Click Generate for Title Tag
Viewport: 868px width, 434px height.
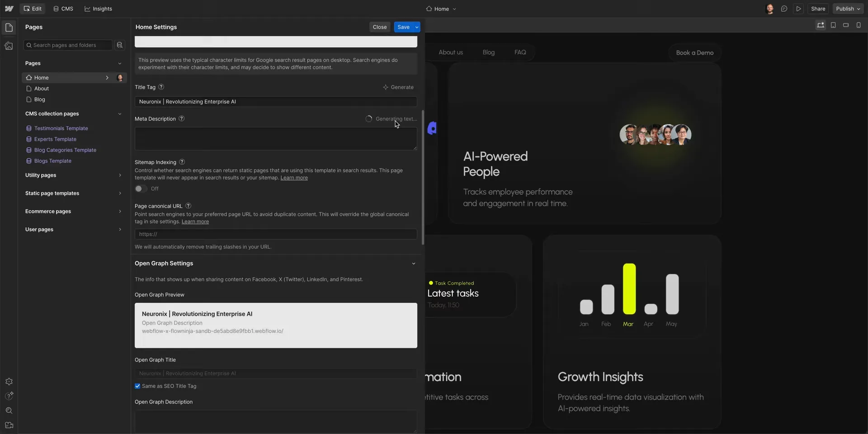(x=398, y=87)
